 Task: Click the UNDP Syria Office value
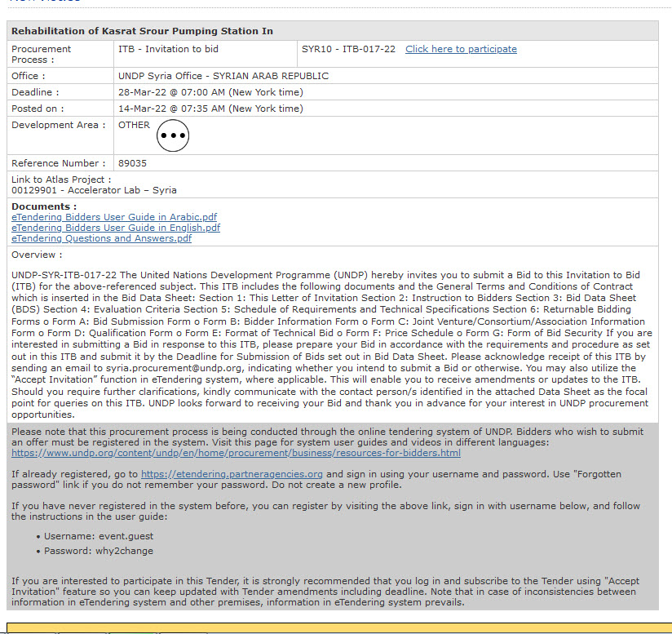click(x=223, y=76)
